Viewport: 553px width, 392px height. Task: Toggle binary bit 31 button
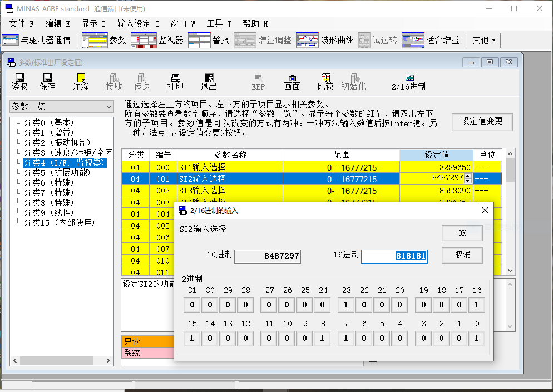[192, 305]
